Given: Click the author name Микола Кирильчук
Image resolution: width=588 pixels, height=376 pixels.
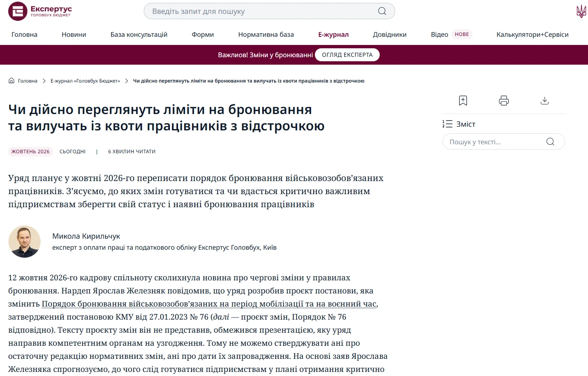Looking at the screenshot, I should coord(86,236).
